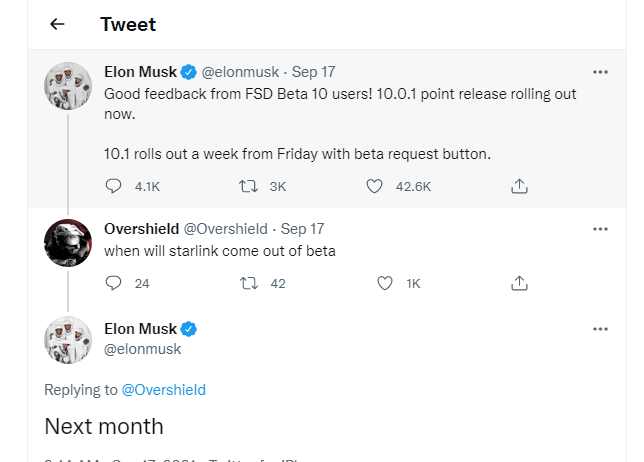This screenshot has height=462, width=644.
Task: Open Overshield display name link
Action: point(142,229)
